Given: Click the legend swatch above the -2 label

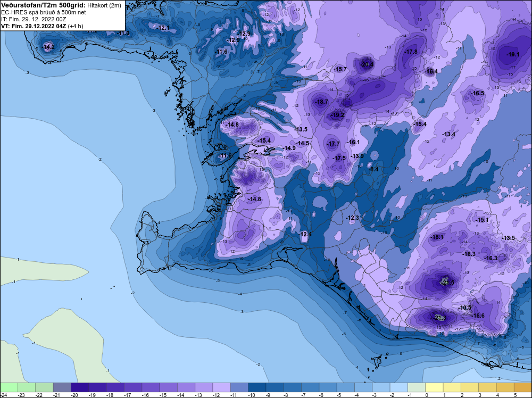Looking at the screenshot, I should tap(398, 387).
